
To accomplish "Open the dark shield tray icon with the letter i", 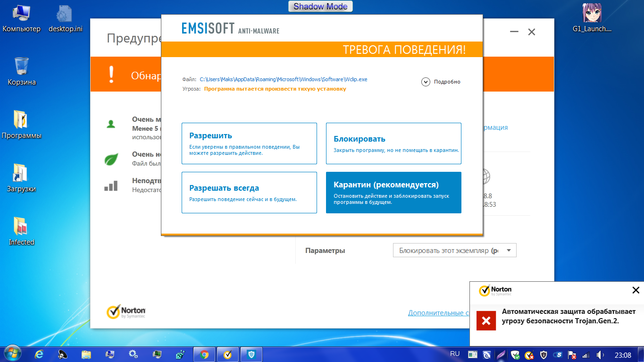I will point(544,354).
